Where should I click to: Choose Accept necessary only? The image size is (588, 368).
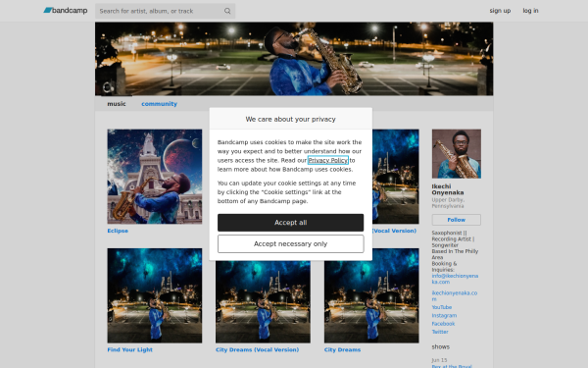(x=291, y=243)
